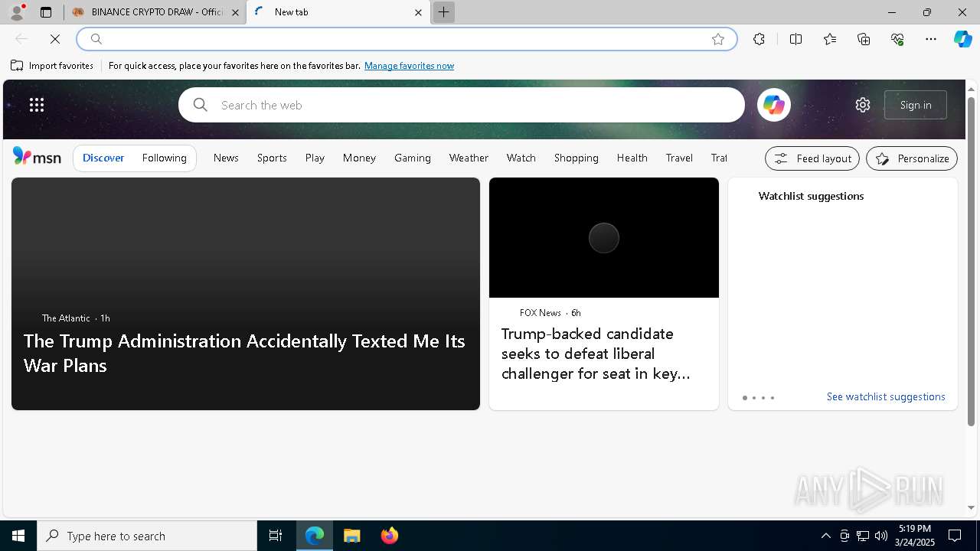Open Browser essentials icon
Image resolution: width=980 pixels, height=551 pixels.
pos(897,39)
